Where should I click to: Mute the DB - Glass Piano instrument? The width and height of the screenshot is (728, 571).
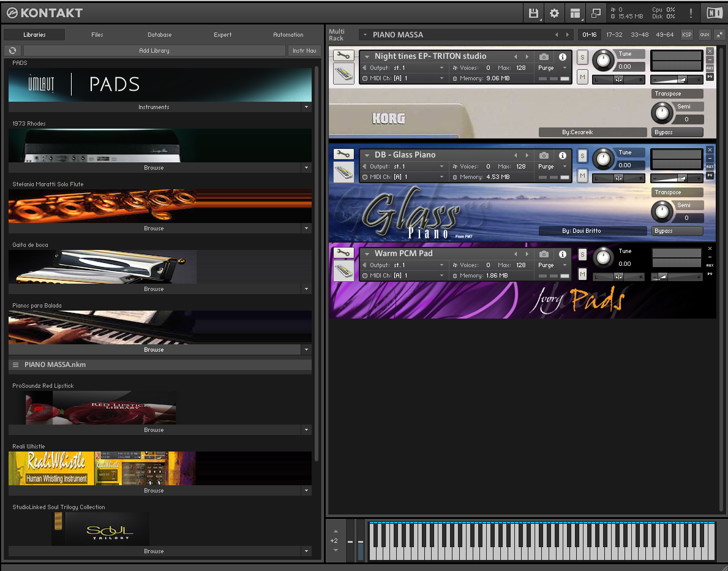(x=583, y=176)
